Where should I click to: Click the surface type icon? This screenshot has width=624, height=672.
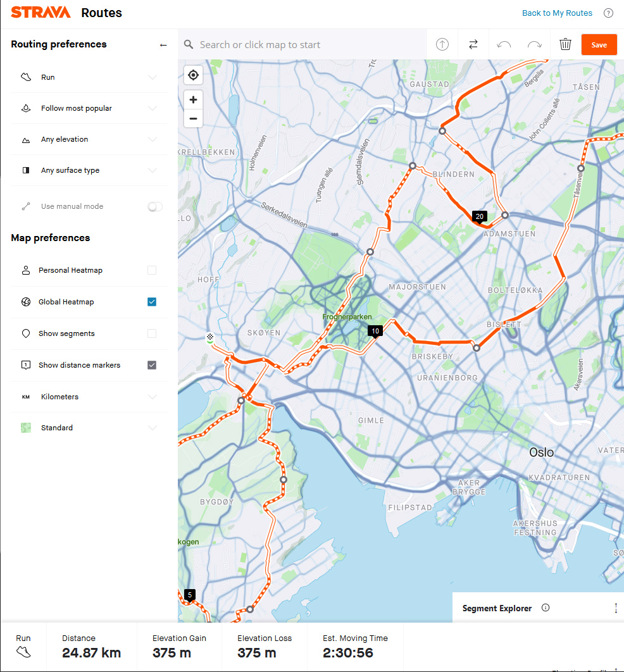point(26,170)
